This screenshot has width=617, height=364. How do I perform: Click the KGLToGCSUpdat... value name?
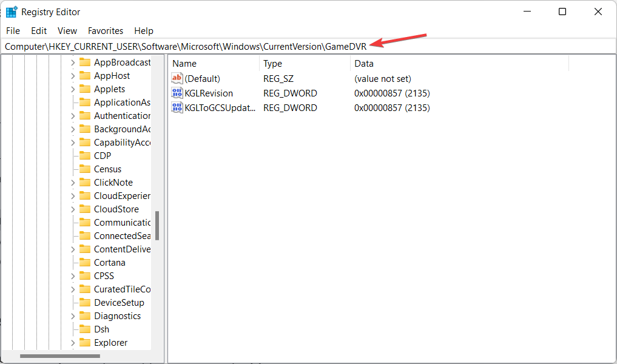(x=220, y=108)
